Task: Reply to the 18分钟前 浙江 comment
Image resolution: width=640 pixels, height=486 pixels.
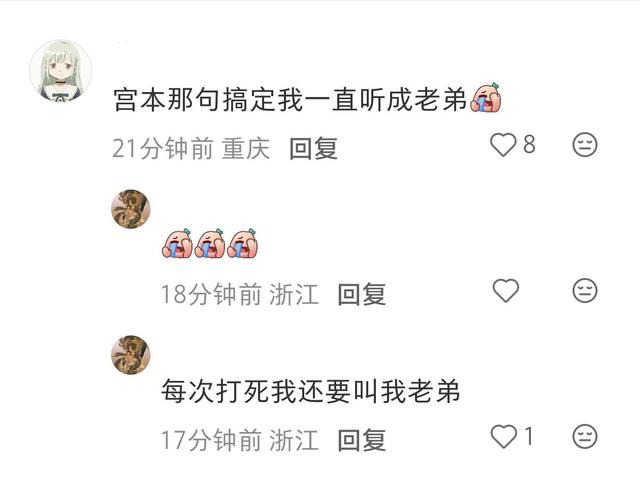Action: pos(362,294)
